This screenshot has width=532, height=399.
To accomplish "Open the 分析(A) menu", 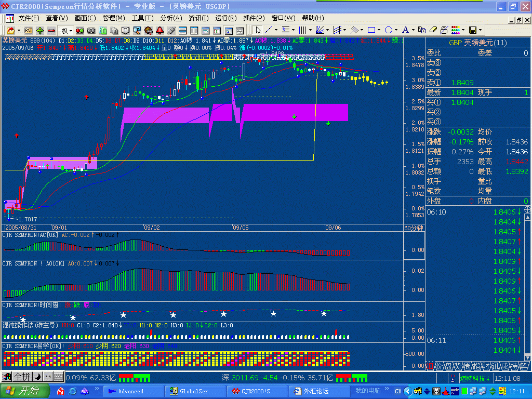I will (171, 18).
